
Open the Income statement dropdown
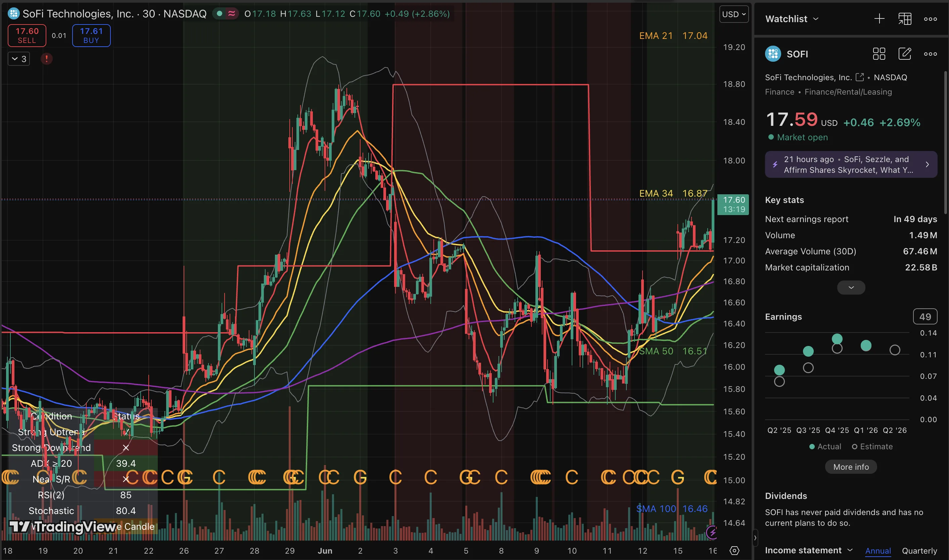point(809,550)
